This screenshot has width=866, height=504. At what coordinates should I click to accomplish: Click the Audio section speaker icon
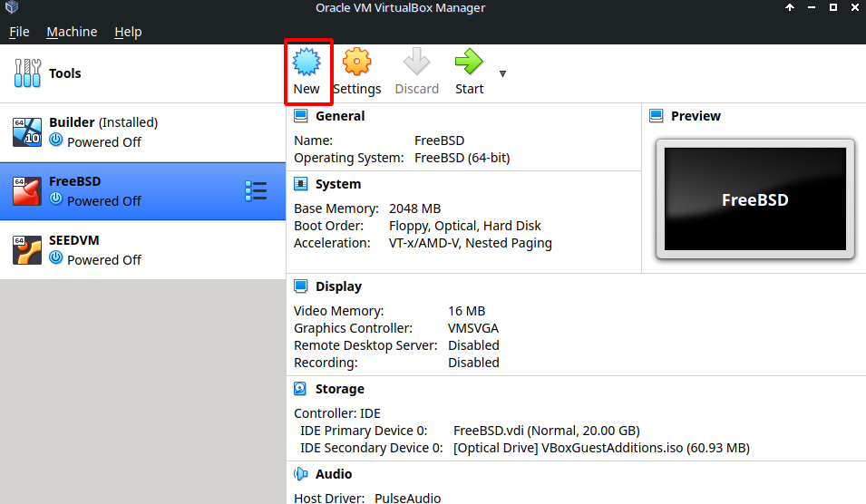pos(301,474)
